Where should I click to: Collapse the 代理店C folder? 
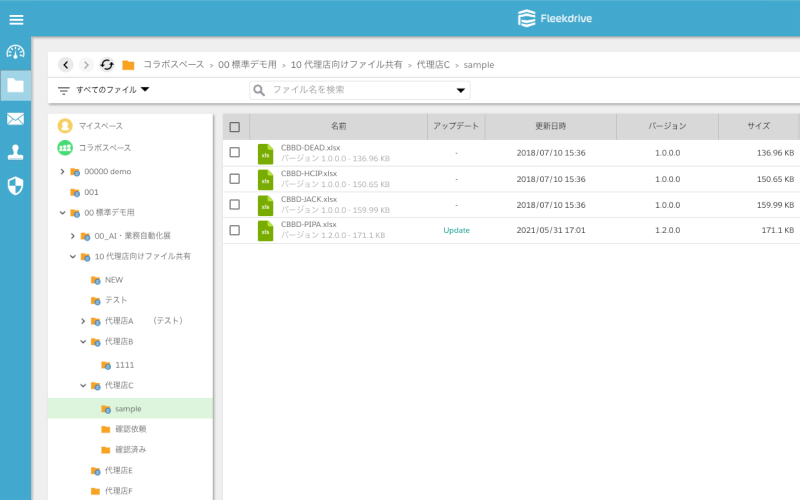[83, 386]
